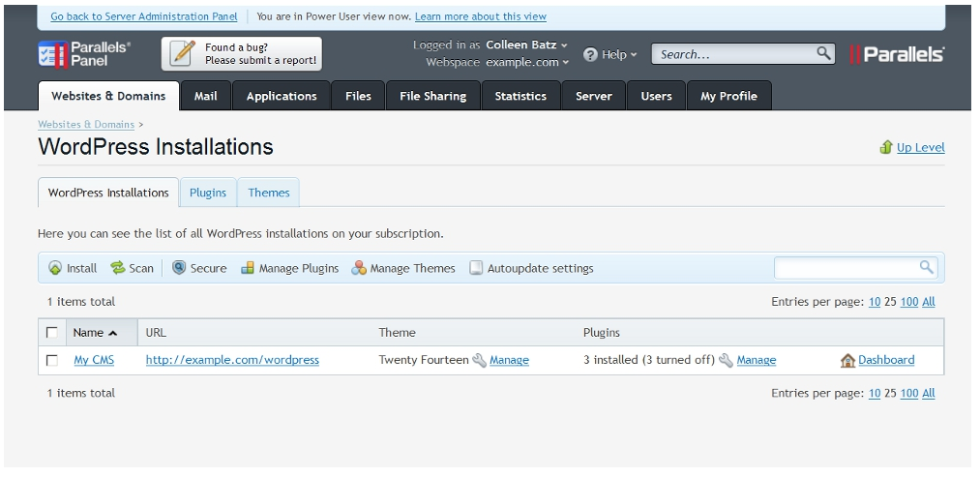Viewport: 980px width, 477px height.
Task: Set top entries per page to All
Action: [929, 302]
